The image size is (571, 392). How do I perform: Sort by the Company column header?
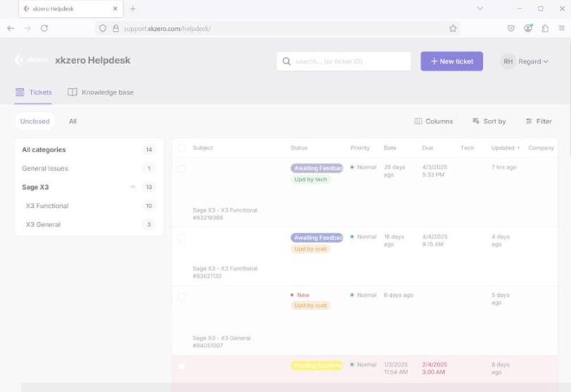point(541,148)
